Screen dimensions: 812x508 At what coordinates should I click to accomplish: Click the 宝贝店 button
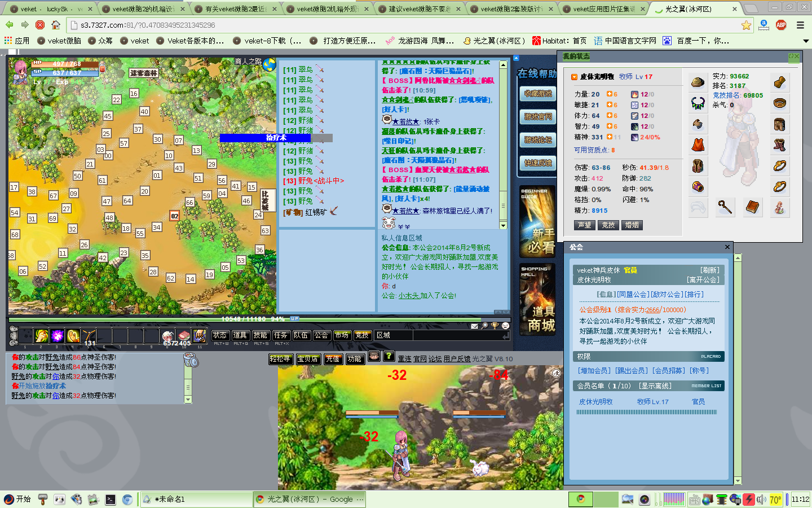[308, 359]
